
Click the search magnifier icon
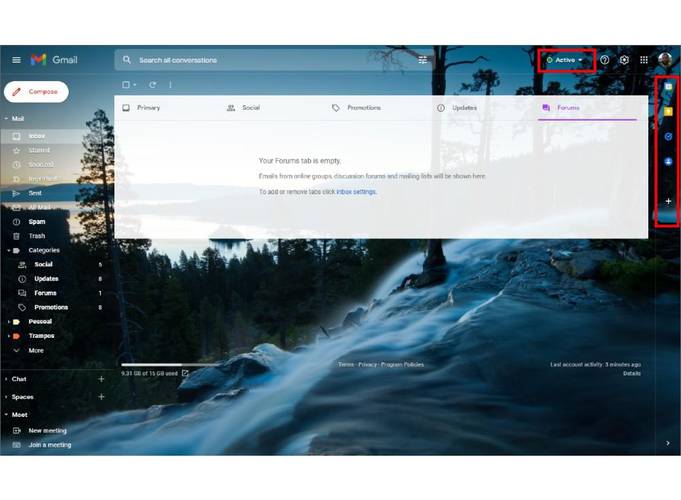(126, 60)
